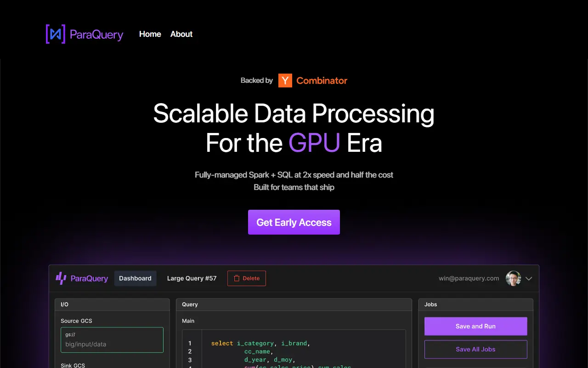Screen dimensions: 588x368
Task: Click the Jobs panel header
Action: point(475,305)
